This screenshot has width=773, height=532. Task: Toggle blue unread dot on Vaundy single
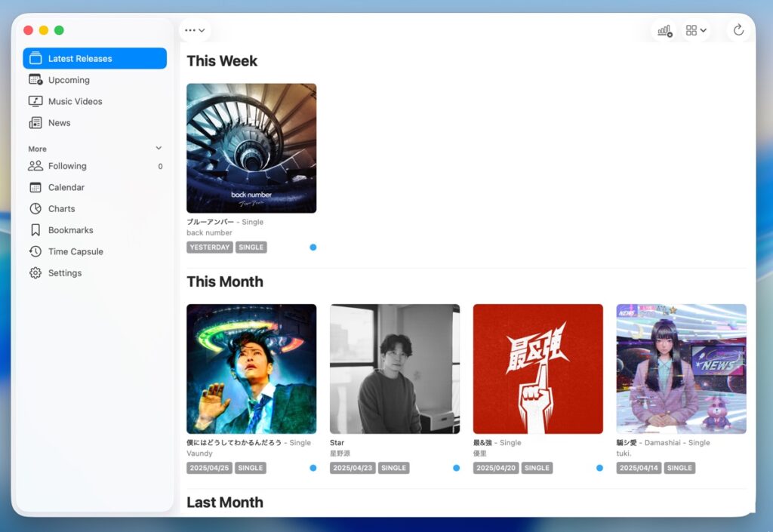[x=313, y=468]
